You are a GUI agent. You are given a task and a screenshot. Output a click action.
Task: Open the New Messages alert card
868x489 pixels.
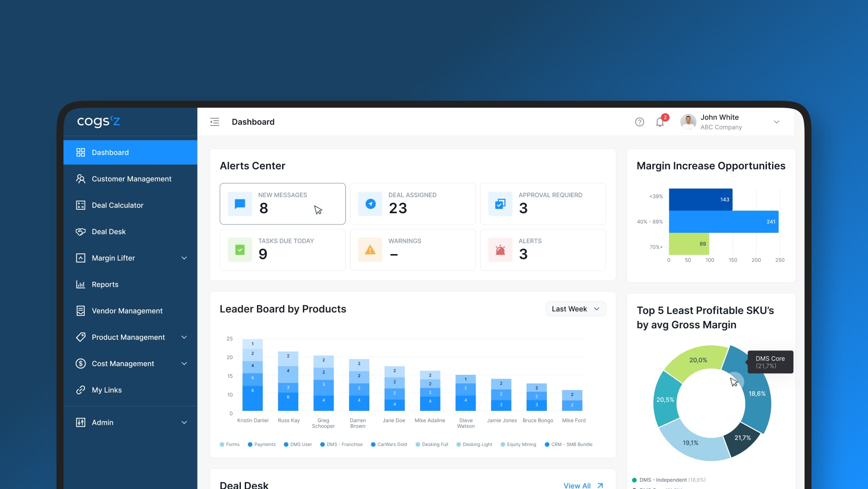tap(283, 204)
